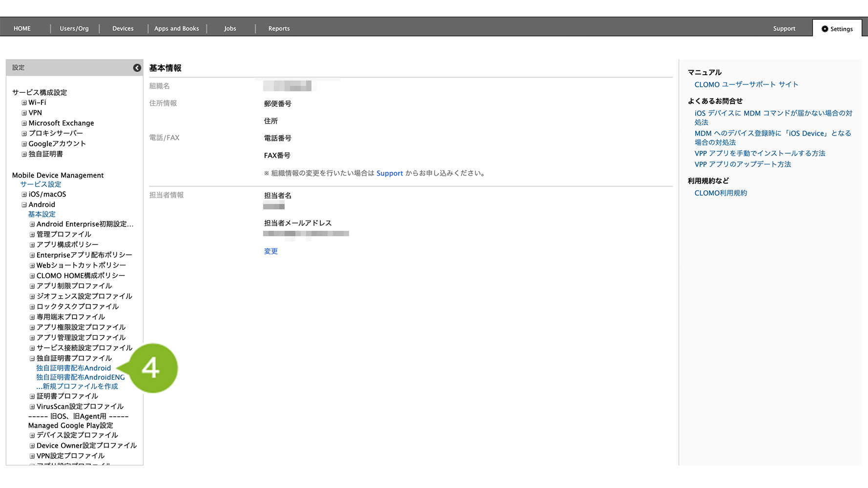Open the Reports menu item

click(x=279, y=29)
